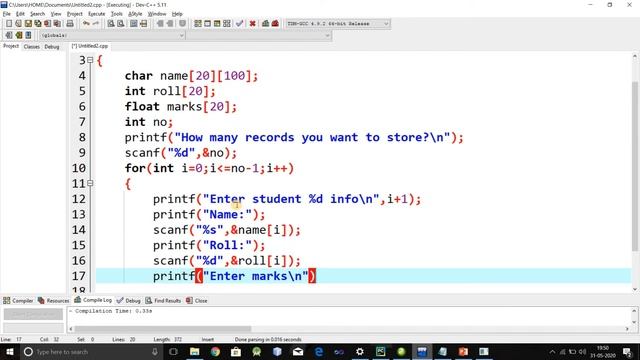The width and height of the screenshot is (640, 360).
Task: Open the View menu
Action: point(56,14)
